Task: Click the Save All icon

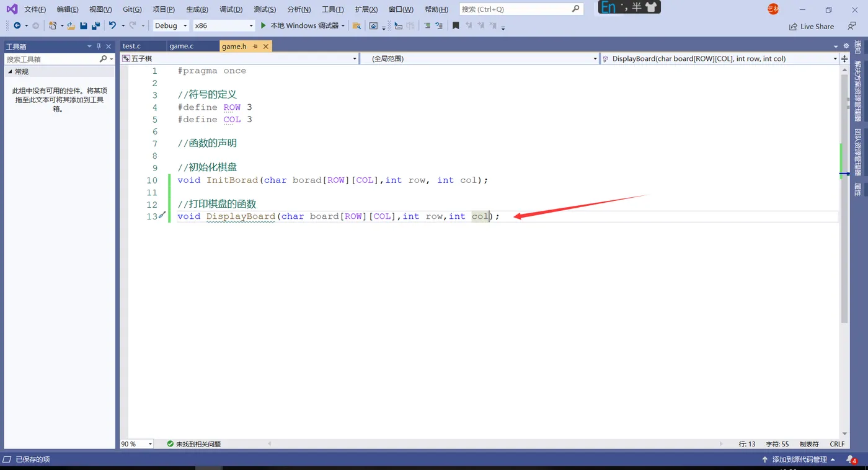Action: (x=95, y=25)
